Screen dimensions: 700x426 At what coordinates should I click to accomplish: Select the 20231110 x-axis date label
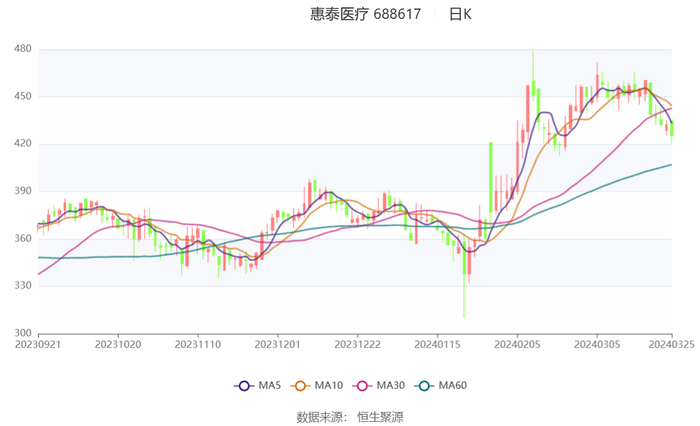(197, 343)
